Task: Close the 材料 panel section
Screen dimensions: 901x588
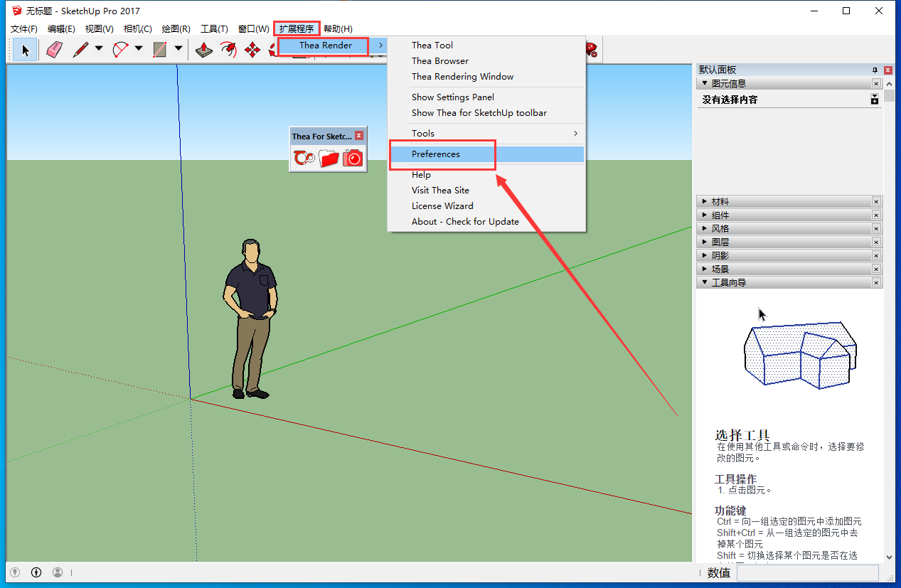Action: tap(876, 202)
